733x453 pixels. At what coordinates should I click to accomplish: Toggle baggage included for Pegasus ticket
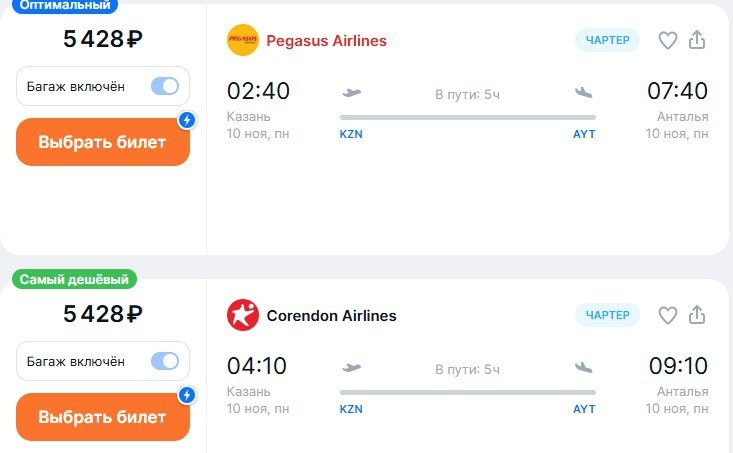pyautogui.click(x=165, y=86)
